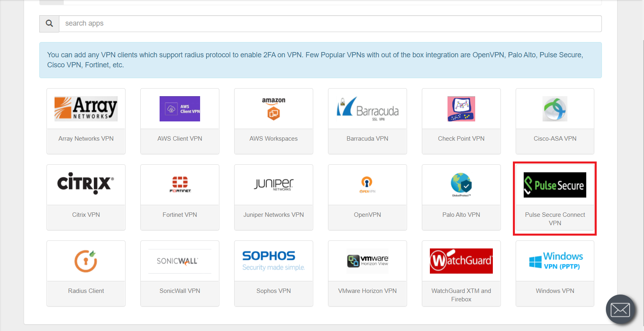Click the Check Point VPN icon
Image resolution: width=644 pixels, height=331 pixels.
tap(461, 109)
